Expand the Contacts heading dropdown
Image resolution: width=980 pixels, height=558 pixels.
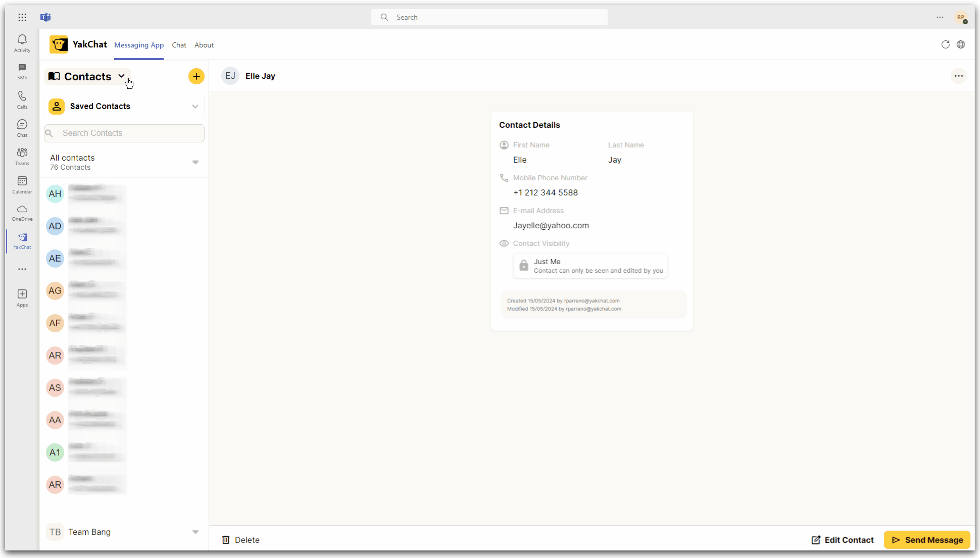pyautogui.click(x=87, y=76)
